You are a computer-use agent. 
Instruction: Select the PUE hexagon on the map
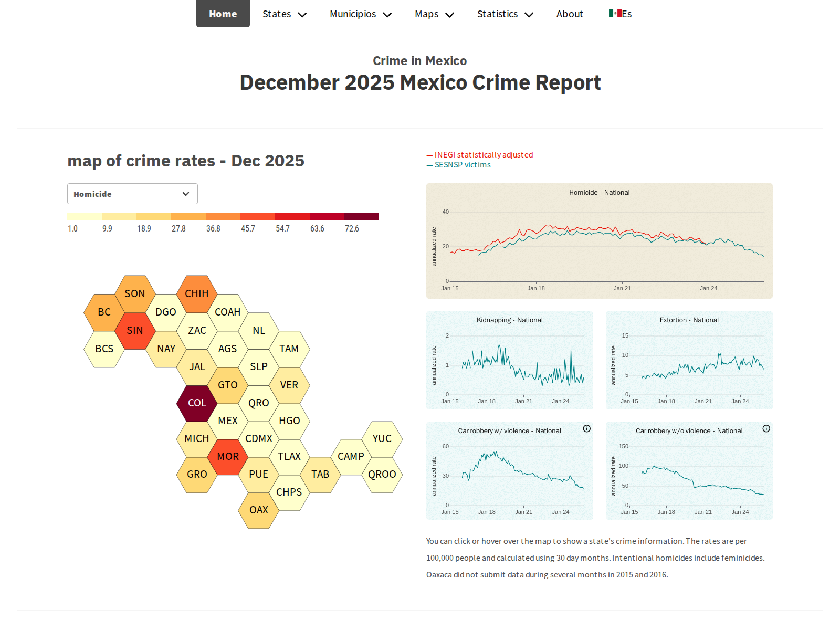click(259, 474)
